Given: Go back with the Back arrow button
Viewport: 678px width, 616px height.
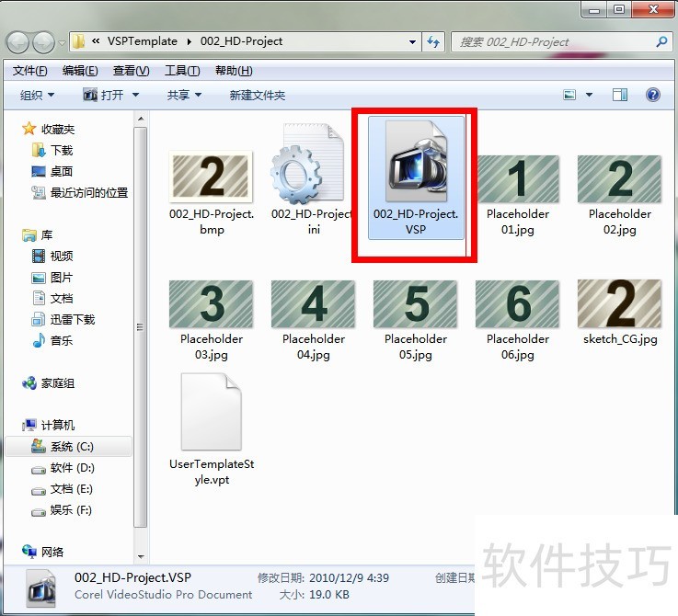Looking at the screenshot, I should coord(17,42).
